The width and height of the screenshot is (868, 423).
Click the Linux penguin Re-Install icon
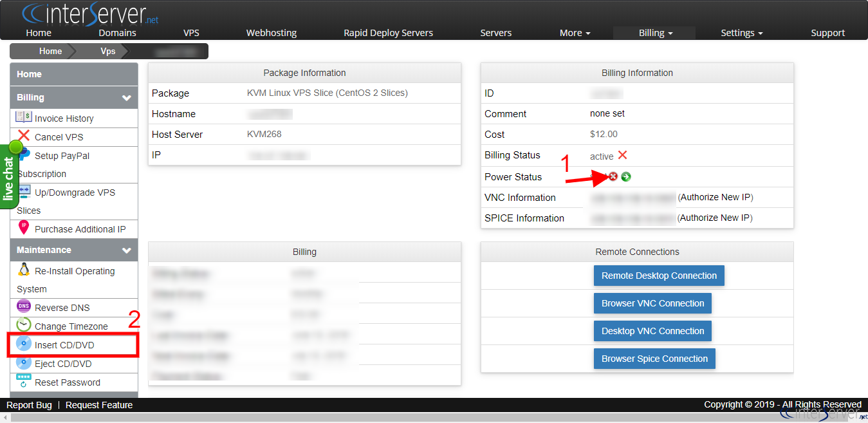point(24,270)
